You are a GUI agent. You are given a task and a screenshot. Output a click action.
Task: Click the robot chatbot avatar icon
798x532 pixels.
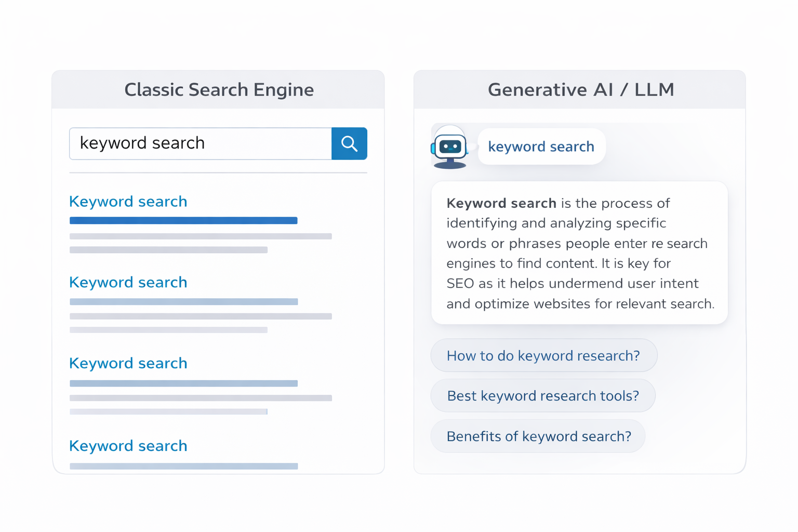pos(449,148)
